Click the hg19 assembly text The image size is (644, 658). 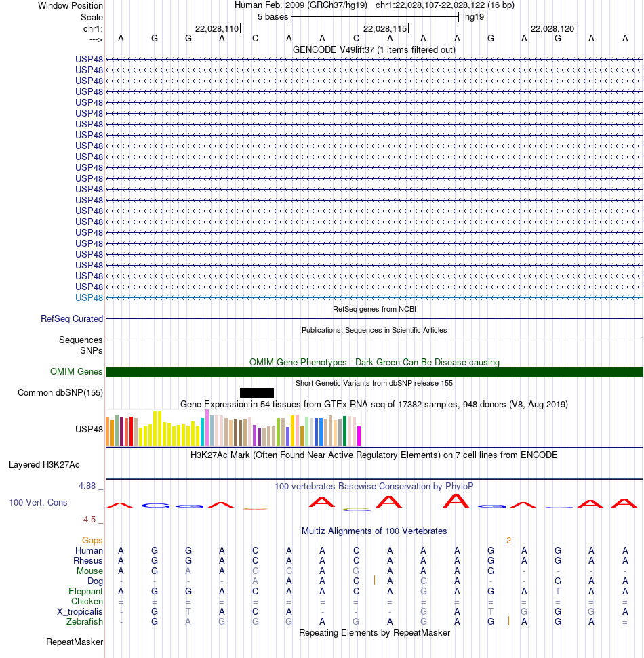click(475, 17)
